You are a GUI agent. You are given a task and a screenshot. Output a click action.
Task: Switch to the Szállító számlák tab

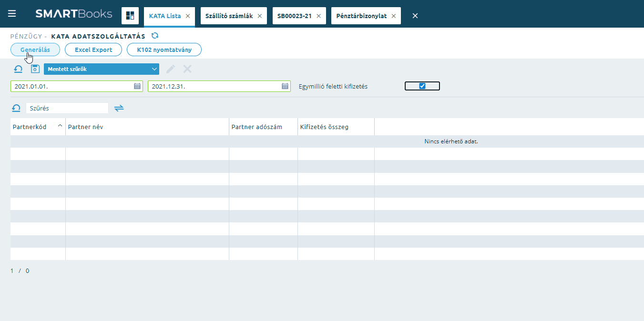[x=229, y=16]
